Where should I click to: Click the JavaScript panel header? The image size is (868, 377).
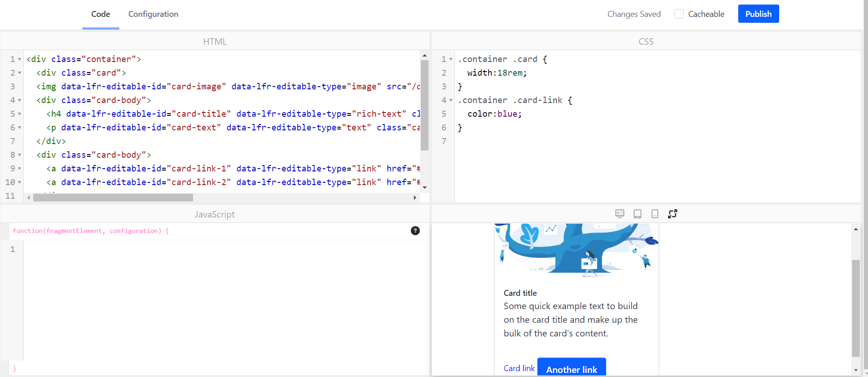(215, 214)
